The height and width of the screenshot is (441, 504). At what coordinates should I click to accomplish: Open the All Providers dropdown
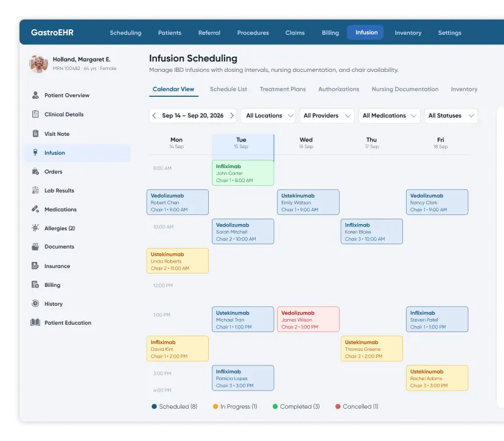tap(327, 116)
